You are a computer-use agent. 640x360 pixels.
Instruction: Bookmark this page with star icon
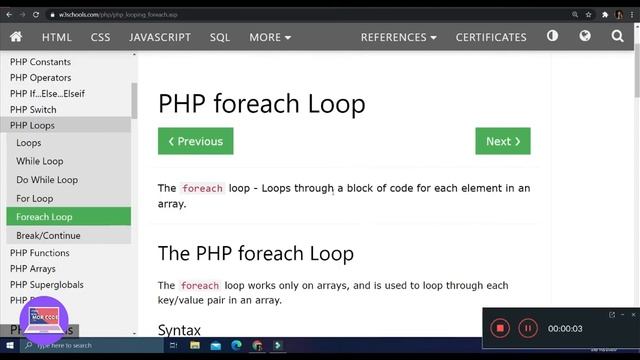589,15
